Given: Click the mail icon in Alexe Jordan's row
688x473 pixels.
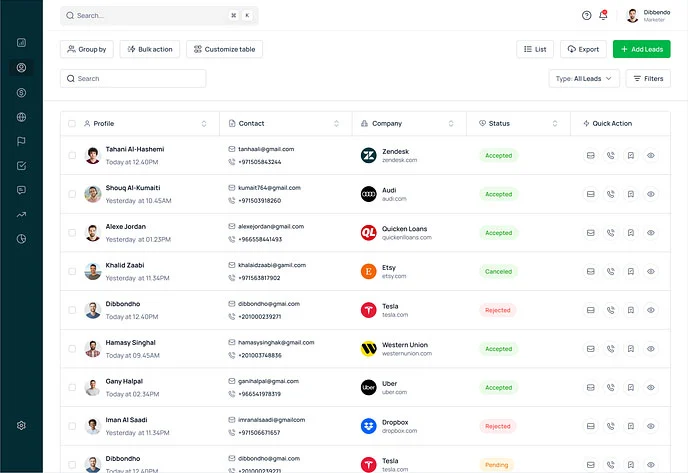Looking at the screenshot, I should (x=591, y=233).
